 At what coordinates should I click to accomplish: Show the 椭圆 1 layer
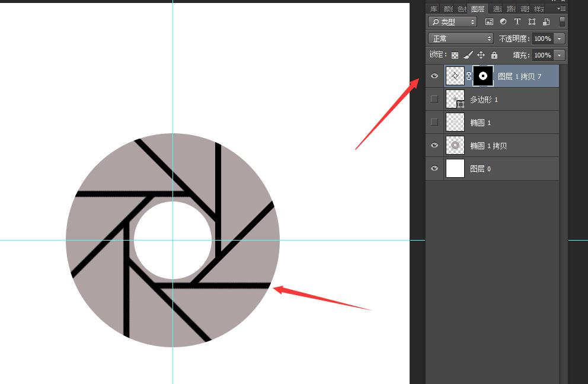point(434,122)
